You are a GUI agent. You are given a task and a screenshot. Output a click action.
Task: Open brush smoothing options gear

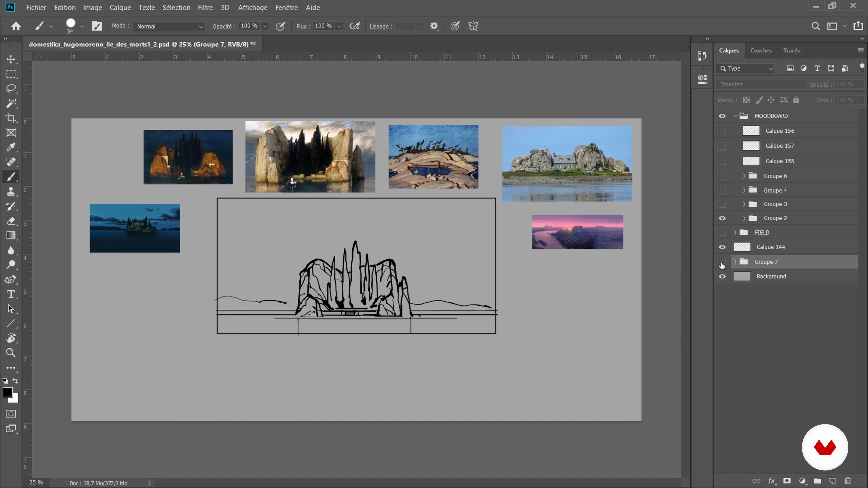(x=434, y=26)
